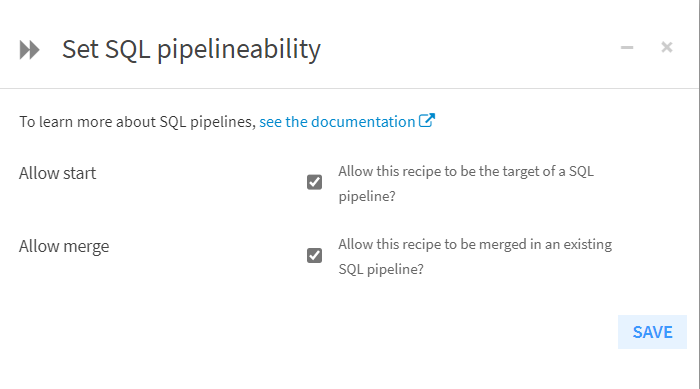Screen dimensions: 700x389
Task: Click the horizontal divider below the header
Action: pos(348,88)
